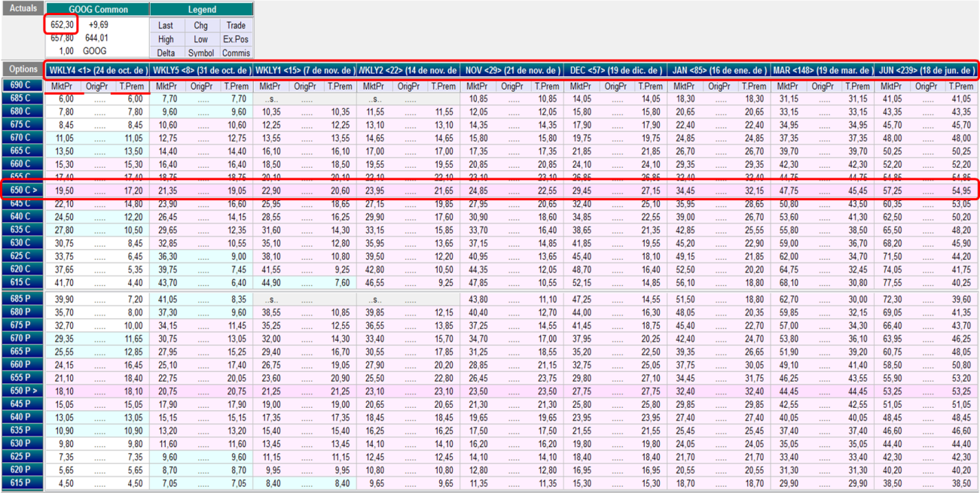Open the DEC <57> expiration column header
This screenshot has width=980, height=493.
click(615, 70)
